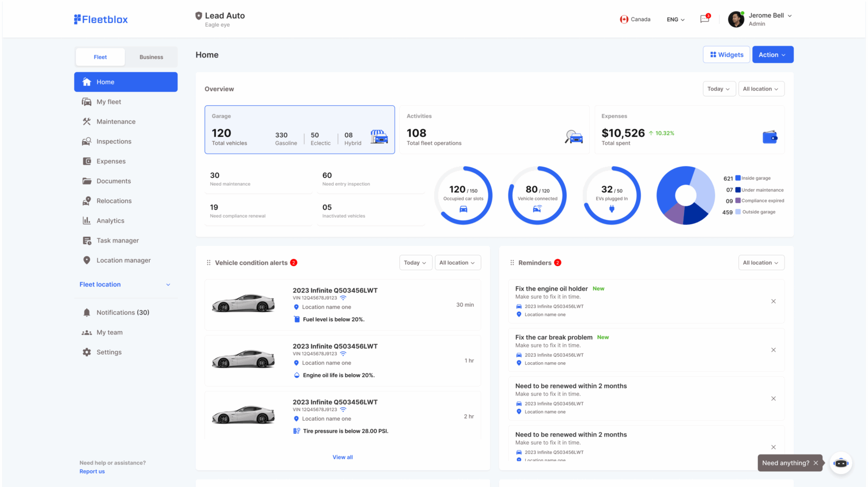Viewport: 868px width, 487px height.
Task: Click the Vehicle connected gauge
Action: tap(538, 195)
